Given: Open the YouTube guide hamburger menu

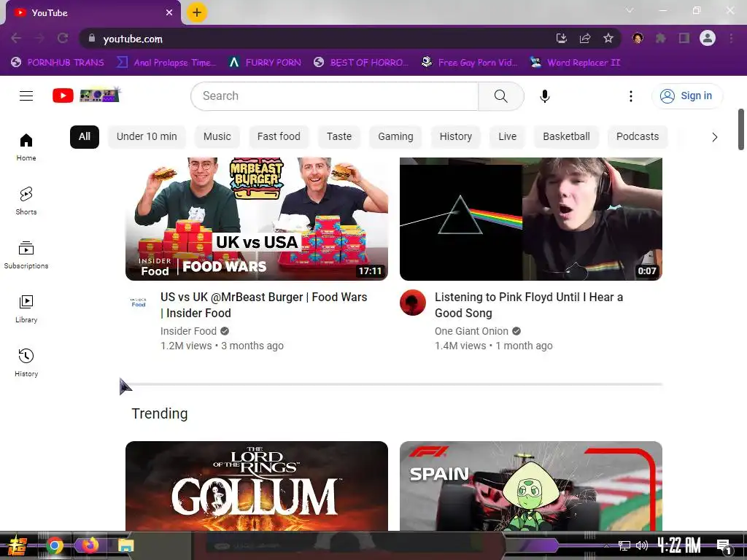Looking at the screenshot, I should point(26,96).
